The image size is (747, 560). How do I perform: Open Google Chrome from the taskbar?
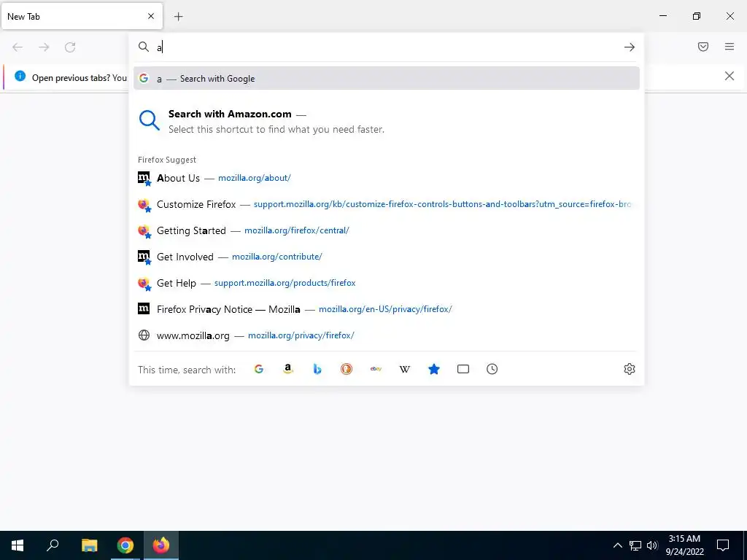(x=125, y=545)
